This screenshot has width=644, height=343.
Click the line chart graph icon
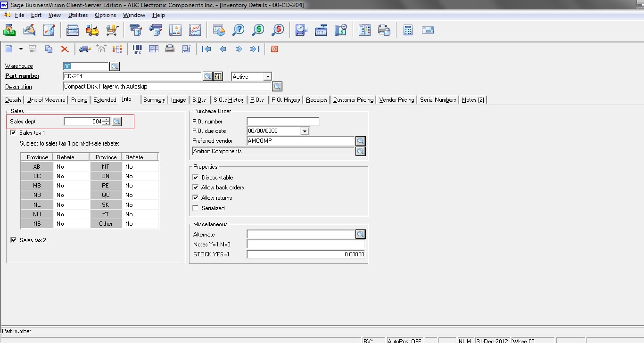click(195, 30)
